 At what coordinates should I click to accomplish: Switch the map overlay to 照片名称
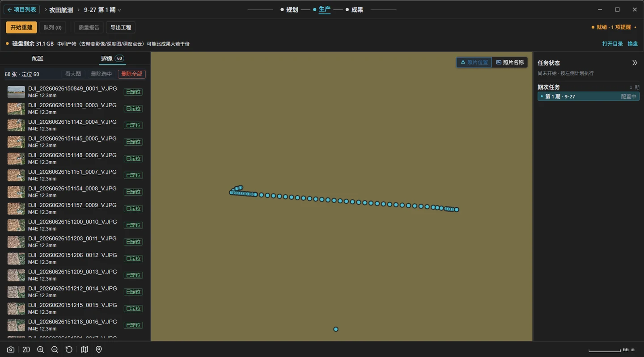tap(510, 63)
